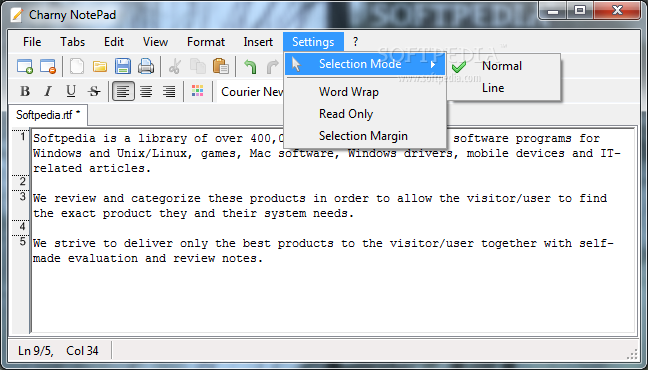Align text left
Image resolution: width=648 pixels, height=370 pixels.
[x=123, y=91]
